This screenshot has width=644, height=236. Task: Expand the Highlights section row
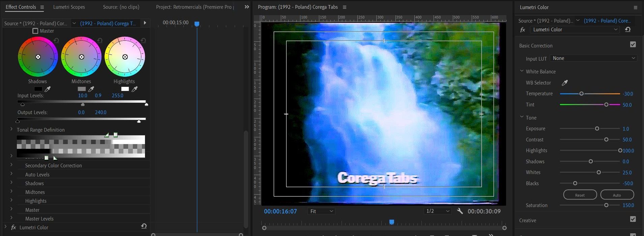click(x=11, y=200)
